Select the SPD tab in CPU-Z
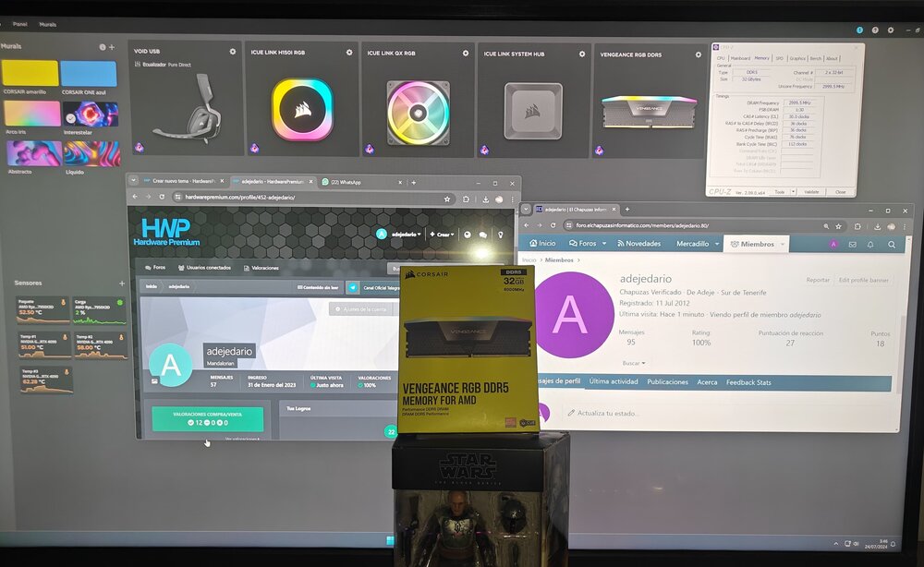This screenshot has width=924, height=567. coord(780,58)
